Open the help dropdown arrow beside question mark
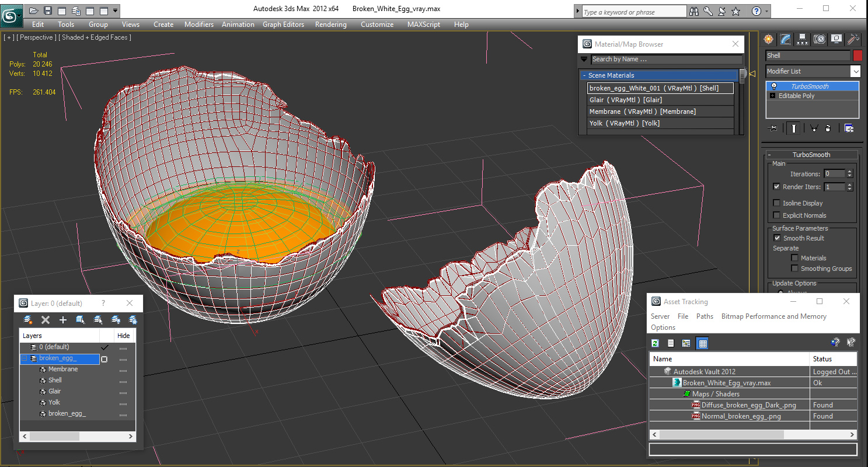The image size is (868, 467). [766, 11]
